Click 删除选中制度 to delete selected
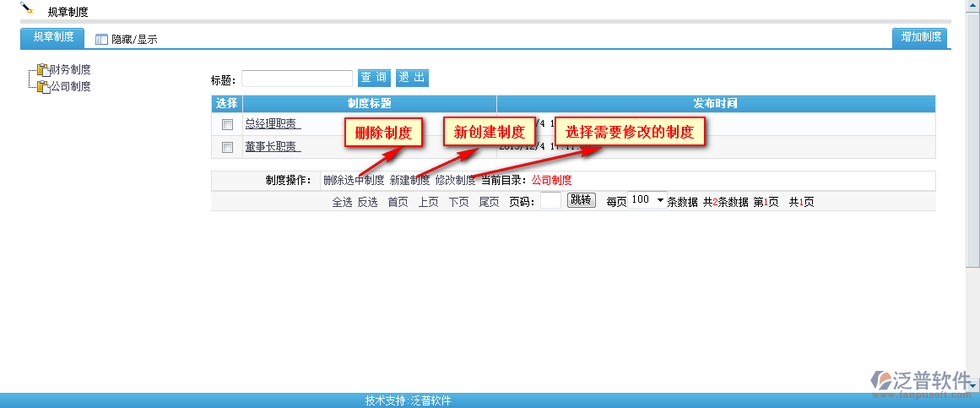 pos(354,180)
